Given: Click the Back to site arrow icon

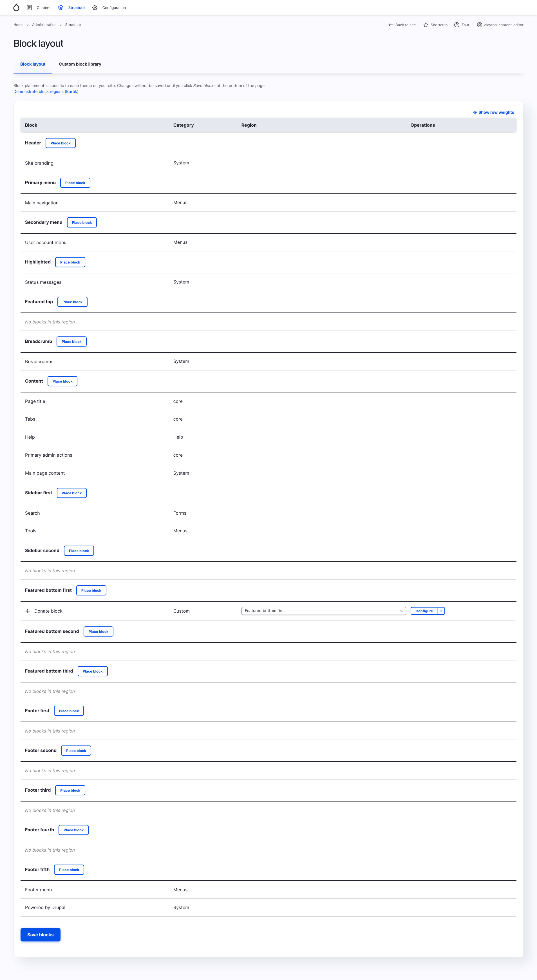Looking at the screenshot, I should pos(391,25).
